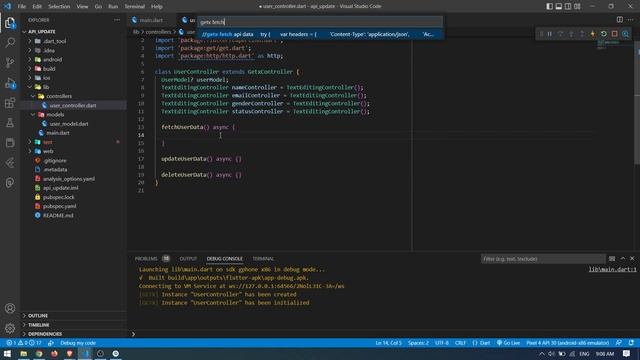Viewport: 640px width, 360px height.
Task: Open the Help menu
Action: point(157,7)
